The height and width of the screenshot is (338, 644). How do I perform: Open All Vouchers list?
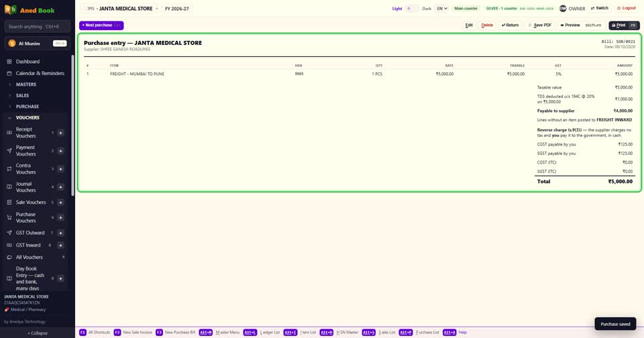point(29,257)
